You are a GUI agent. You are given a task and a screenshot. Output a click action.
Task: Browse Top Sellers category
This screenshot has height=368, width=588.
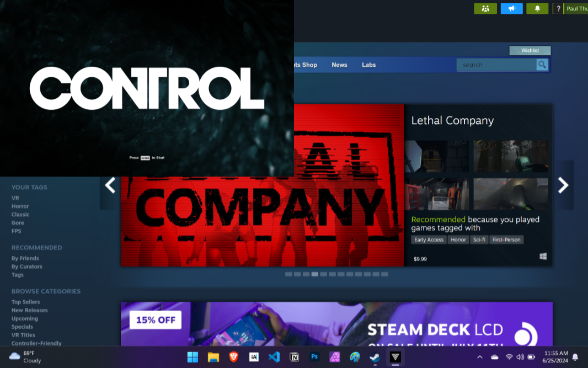[x=25, y=302]
